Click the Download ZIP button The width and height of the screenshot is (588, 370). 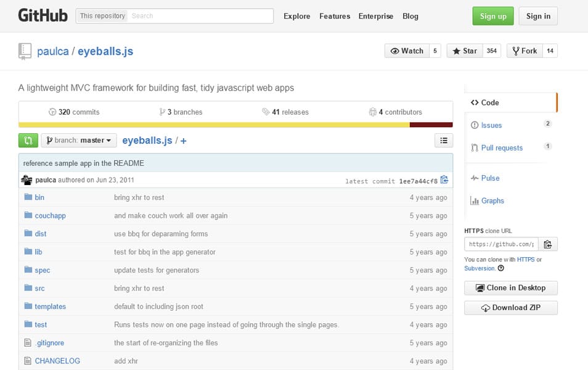pyautogui.click(x=511, y=308)
